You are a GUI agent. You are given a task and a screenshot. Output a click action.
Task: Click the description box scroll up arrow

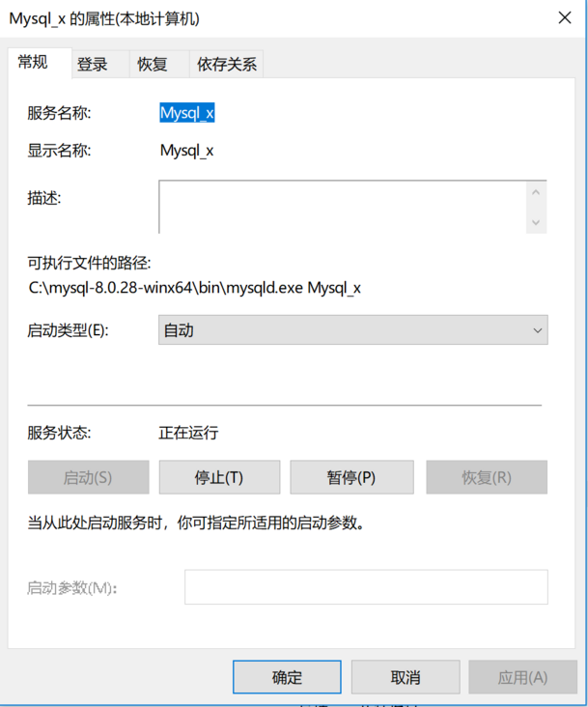tap(536, 192)
